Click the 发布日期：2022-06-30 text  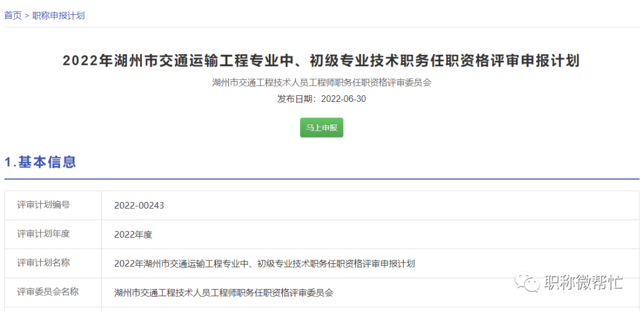(x=321, y=99)
